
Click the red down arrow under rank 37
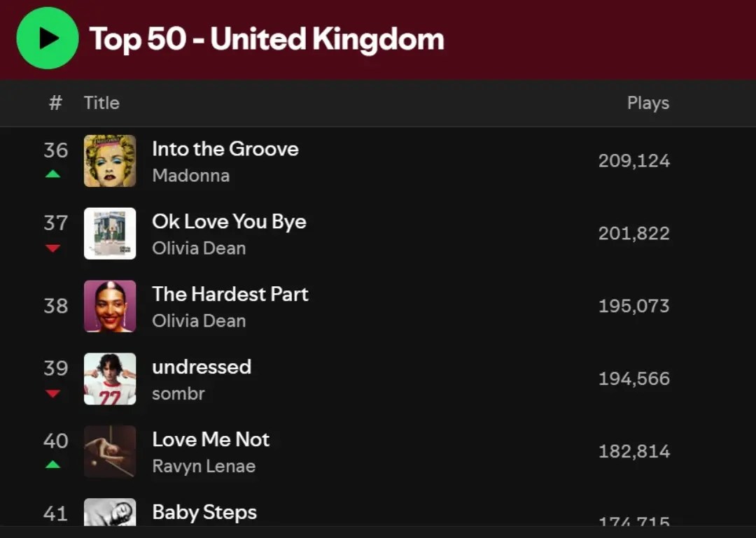click(x=53, y=248)
